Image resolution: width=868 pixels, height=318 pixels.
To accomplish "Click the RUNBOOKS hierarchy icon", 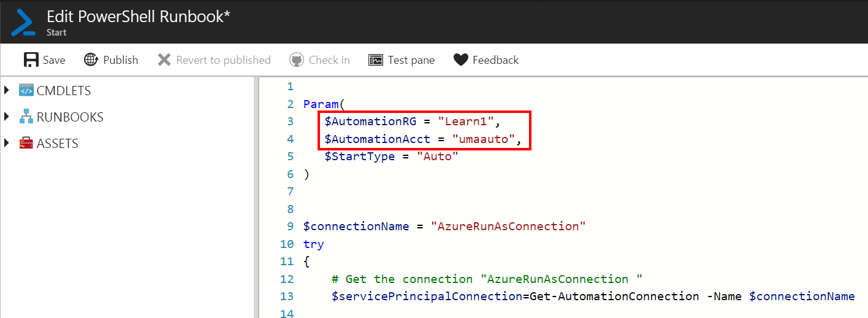I will click(x=26, y=117).
